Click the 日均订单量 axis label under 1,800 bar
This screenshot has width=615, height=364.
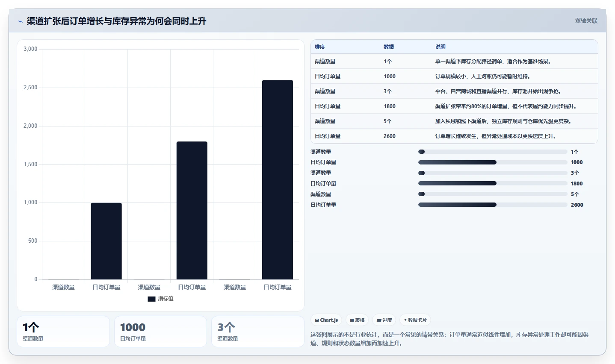[x=192, y=287]
